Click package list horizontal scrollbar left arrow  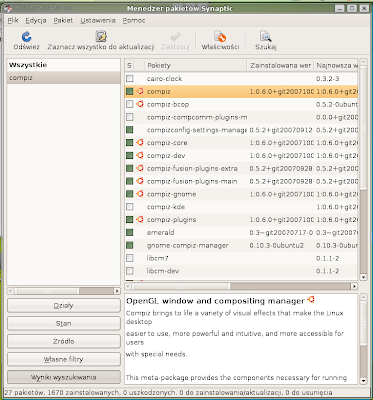click(128, 286)
